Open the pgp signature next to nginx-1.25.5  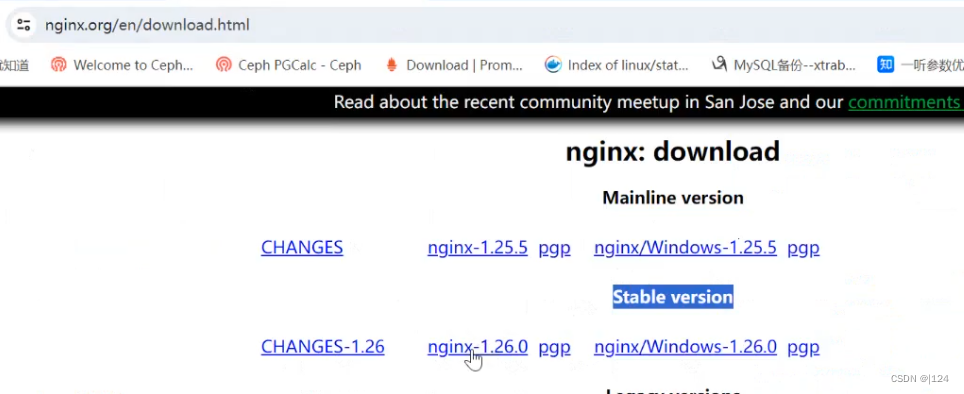[x=555, y=248]
